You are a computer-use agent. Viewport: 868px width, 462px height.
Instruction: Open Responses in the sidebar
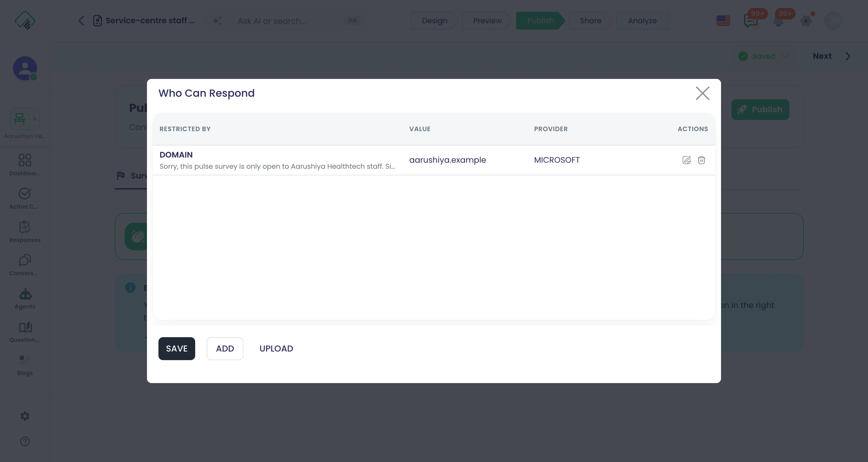pos(25,232)
